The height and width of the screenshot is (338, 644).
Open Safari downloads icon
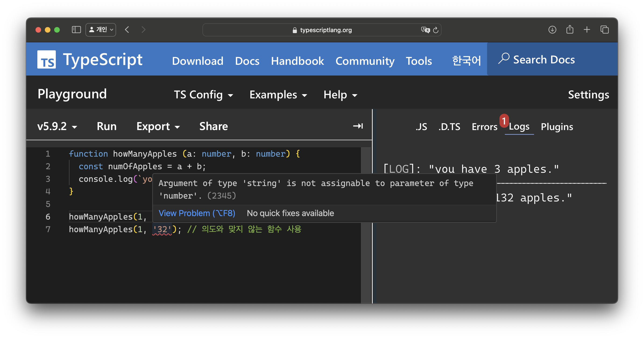[552, 30]
